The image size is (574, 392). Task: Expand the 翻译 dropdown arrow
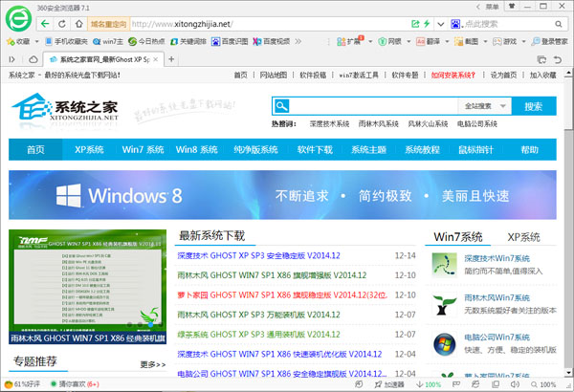pos(447,41)
